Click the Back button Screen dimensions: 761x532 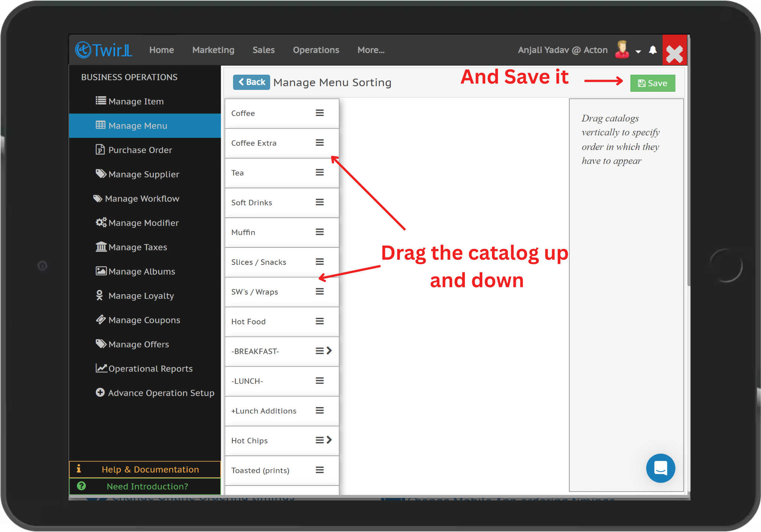pos(252,82)
